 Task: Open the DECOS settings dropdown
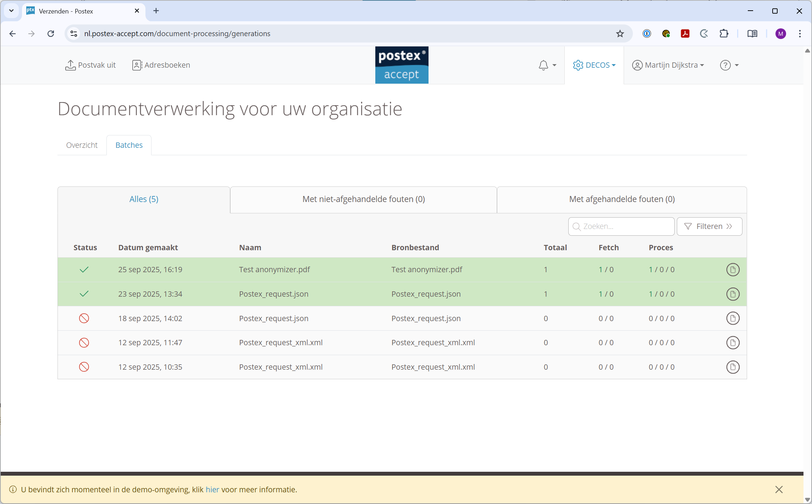pos(594,65)
